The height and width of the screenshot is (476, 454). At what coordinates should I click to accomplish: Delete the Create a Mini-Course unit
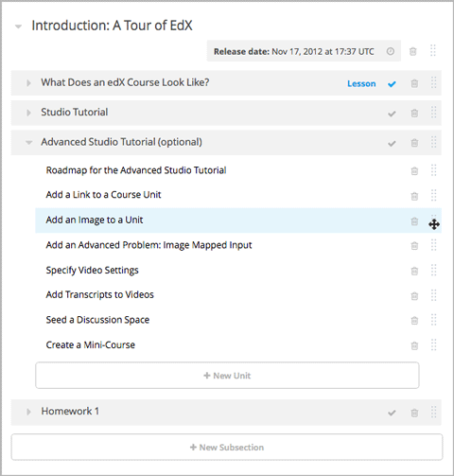coord(414,345)
